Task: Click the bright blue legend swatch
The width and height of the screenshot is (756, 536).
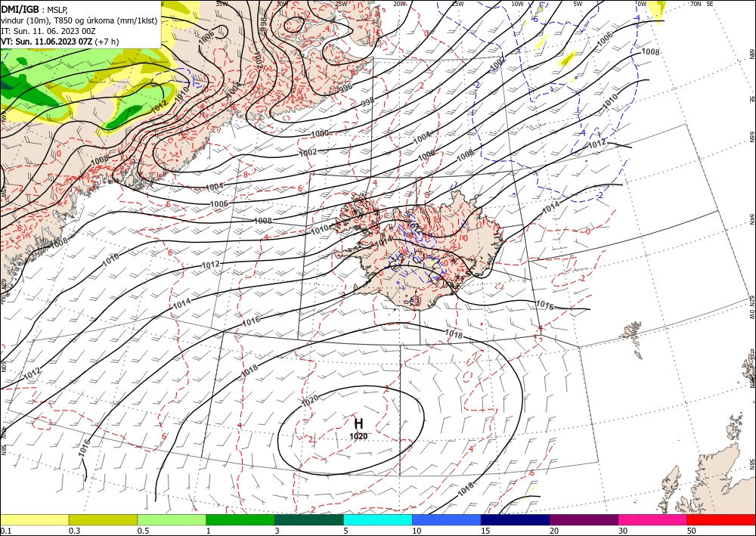Action: (447, 519)
